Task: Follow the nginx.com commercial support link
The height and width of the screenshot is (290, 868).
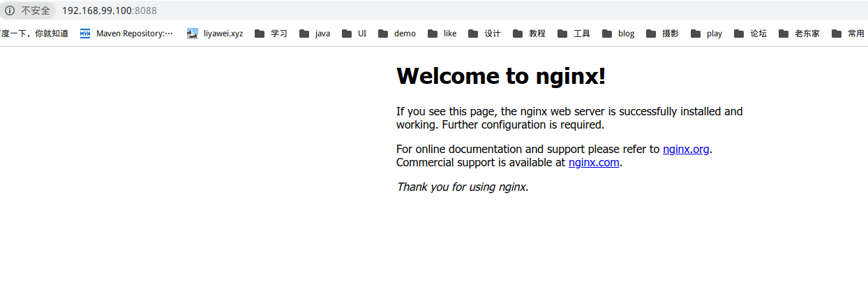Action: [x=594, y=163]
